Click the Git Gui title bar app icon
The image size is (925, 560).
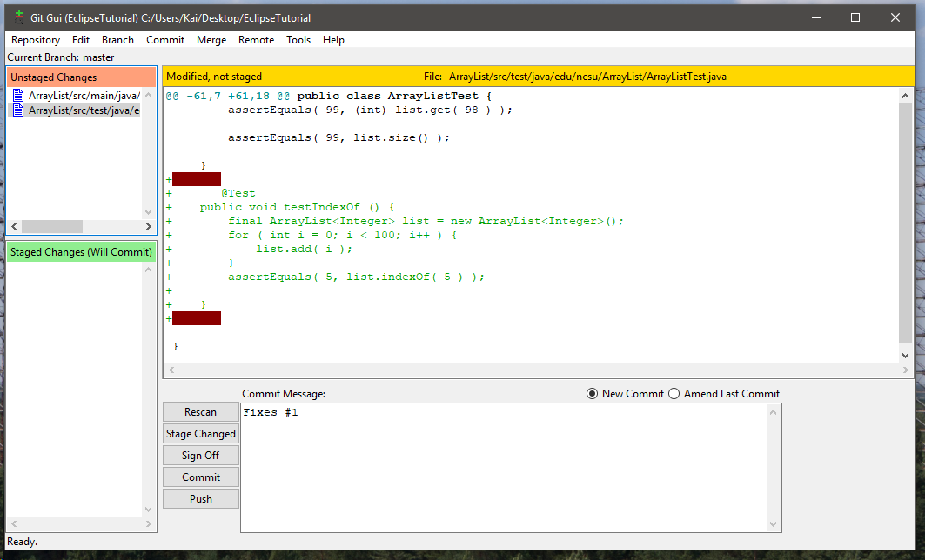point(19,17)
